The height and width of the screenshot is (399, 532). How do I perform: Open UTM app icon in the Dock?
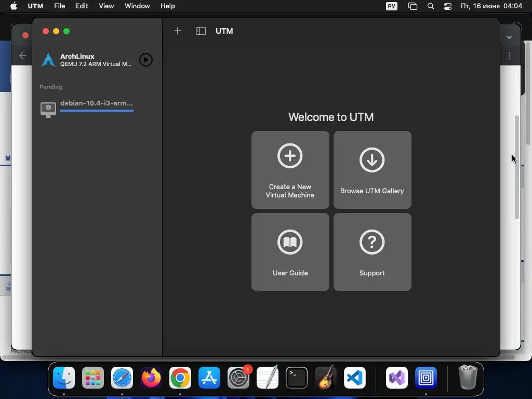[426, 378]
